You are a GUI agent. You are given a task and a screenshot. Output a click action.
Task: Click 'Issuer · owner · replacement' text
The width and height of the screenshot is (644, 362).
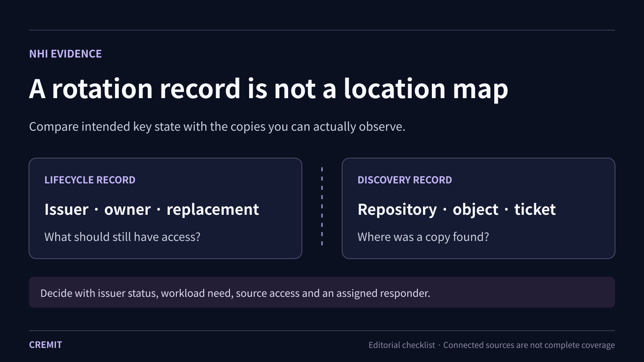coord(152,210)
